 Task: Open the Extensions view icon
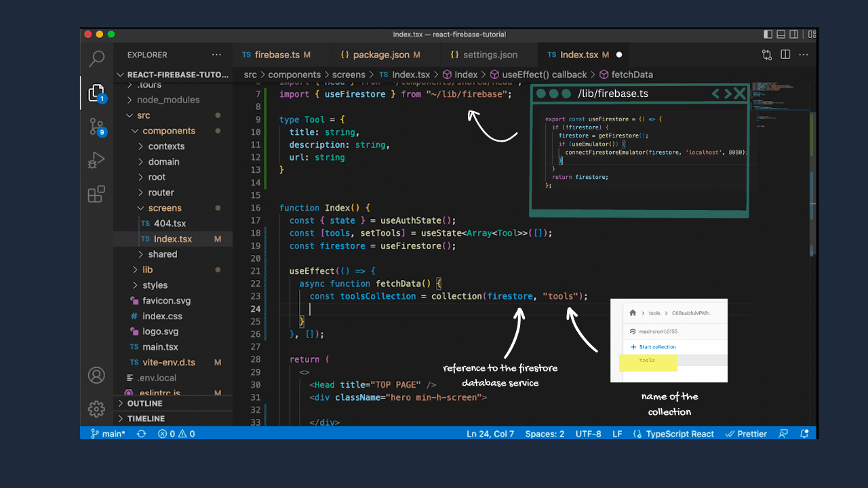click(96, 195)
